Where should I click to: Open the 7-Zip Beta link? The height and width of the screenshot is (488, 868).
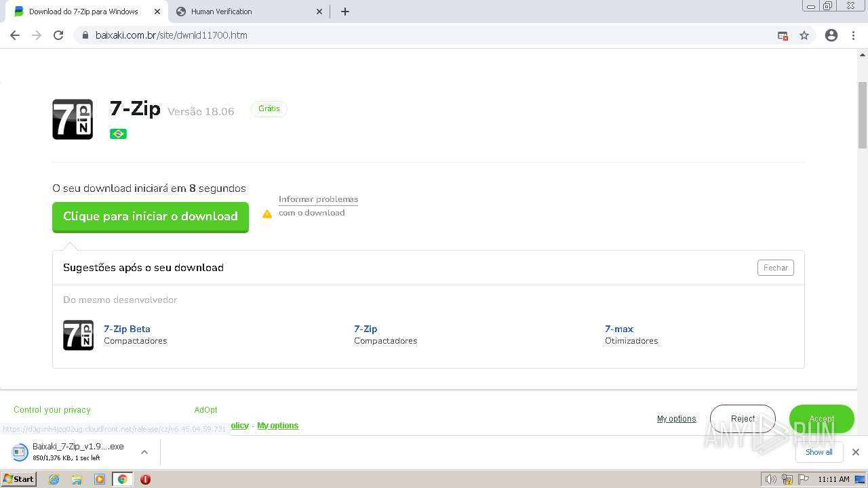pyautogui.click(x=127, y=329)
